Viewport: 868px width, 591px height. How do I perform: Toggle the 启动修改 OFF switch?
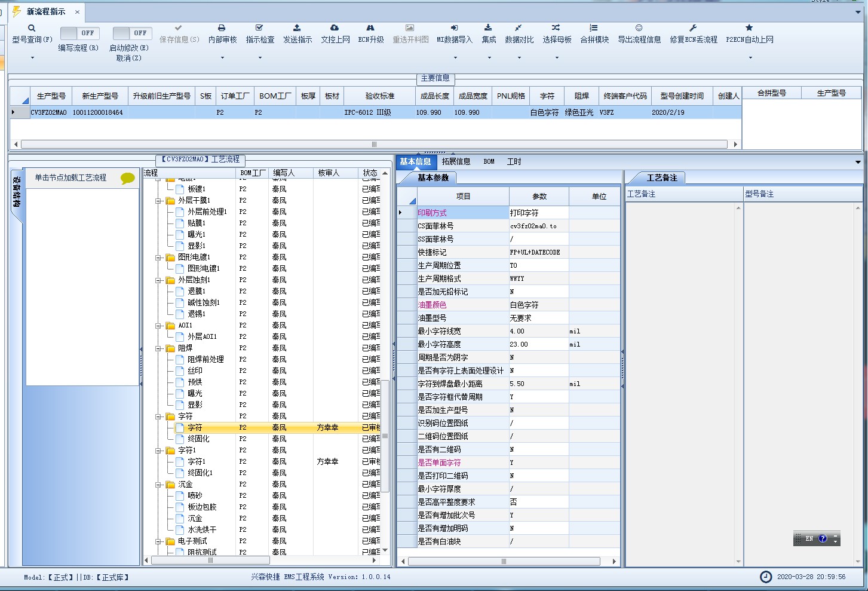(x=132, y=33)
